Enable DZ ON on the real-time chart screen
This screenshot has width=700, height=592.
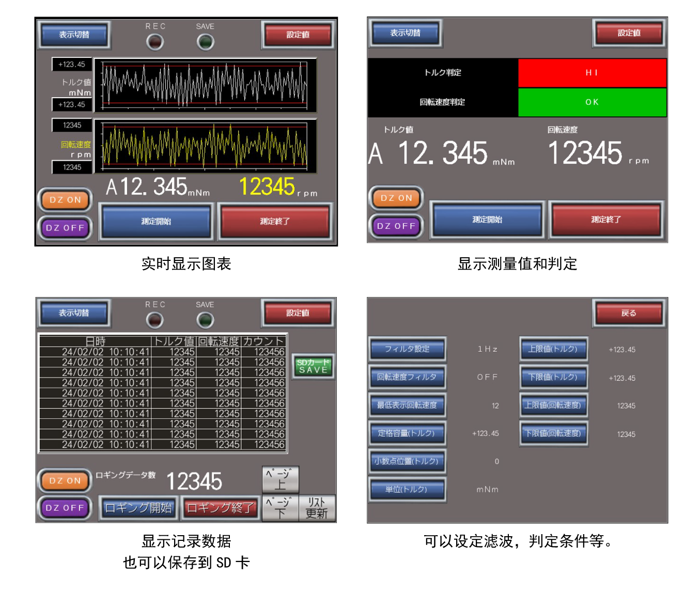[x=65, y=200]
